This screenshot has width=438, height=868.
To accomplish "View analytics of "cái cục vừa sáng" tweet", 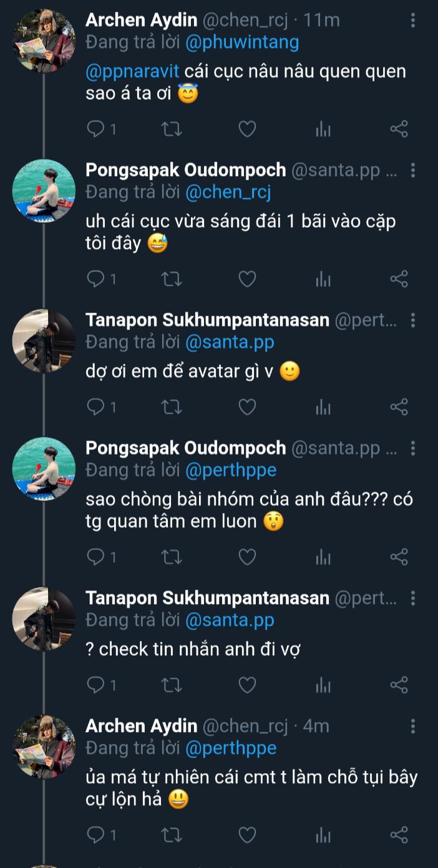I will 323,279.
